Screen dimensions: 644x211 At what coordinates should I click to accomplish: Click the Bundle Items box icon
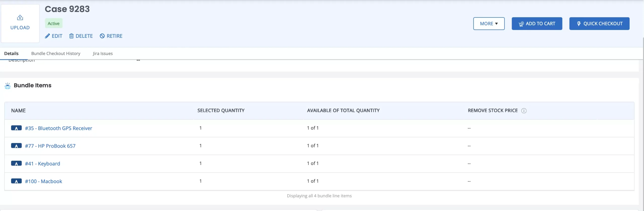click(x=8, y=86)
